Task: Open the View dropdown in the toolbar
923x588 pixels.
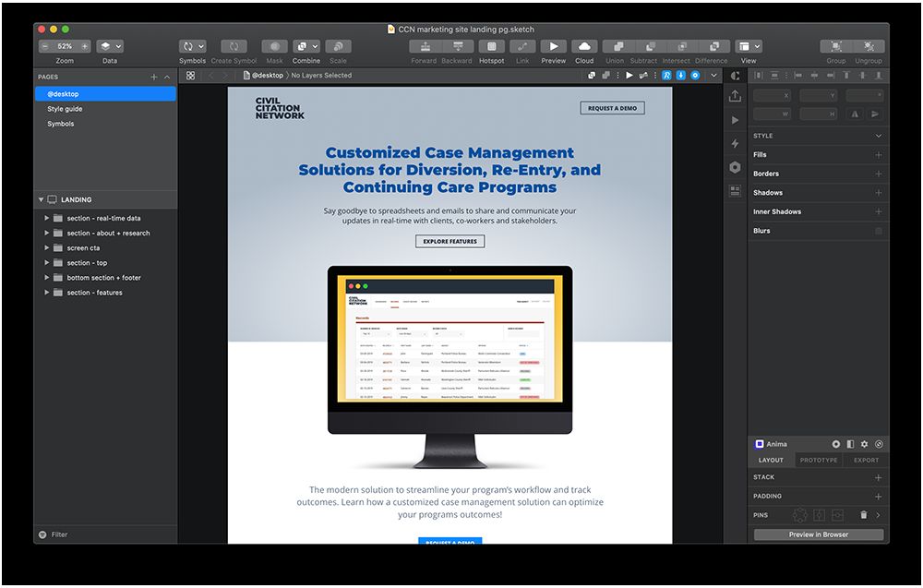Action: pyautogui.click(x=749, y=46)
